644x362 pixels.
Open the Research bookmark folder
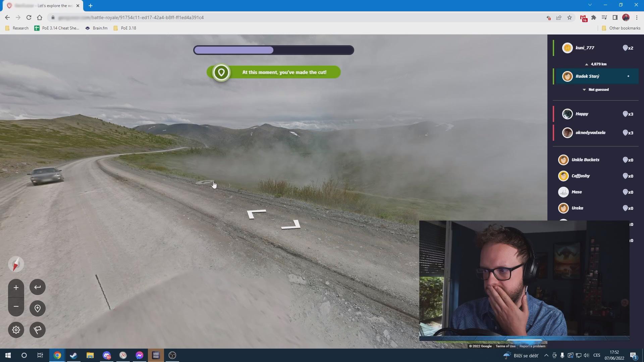[17, 28]
